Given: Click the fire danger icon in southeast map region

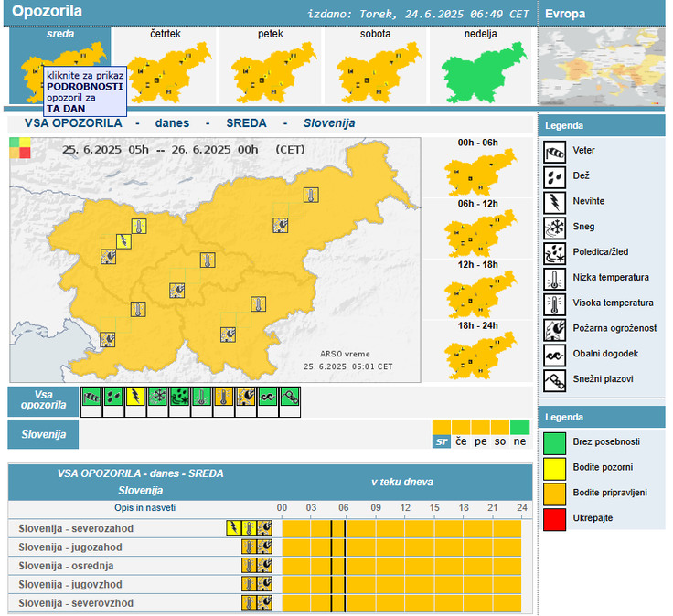Looking at the screenshot, I should pos(228,335).
